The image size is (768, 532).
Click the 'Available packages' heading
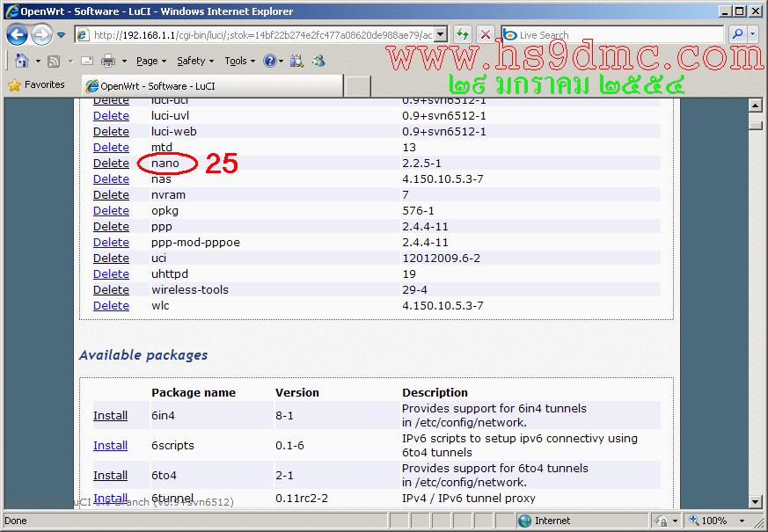click(143, 355)
